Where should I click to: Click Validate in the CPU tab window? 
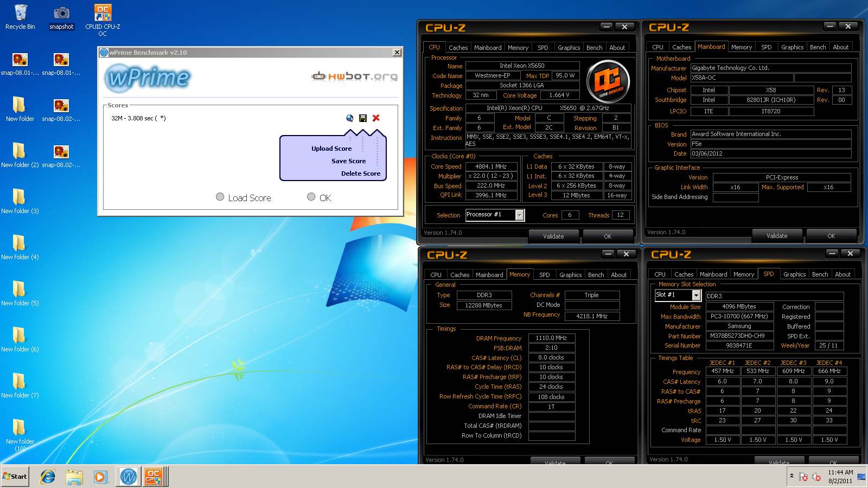click(x=553, y=236)
